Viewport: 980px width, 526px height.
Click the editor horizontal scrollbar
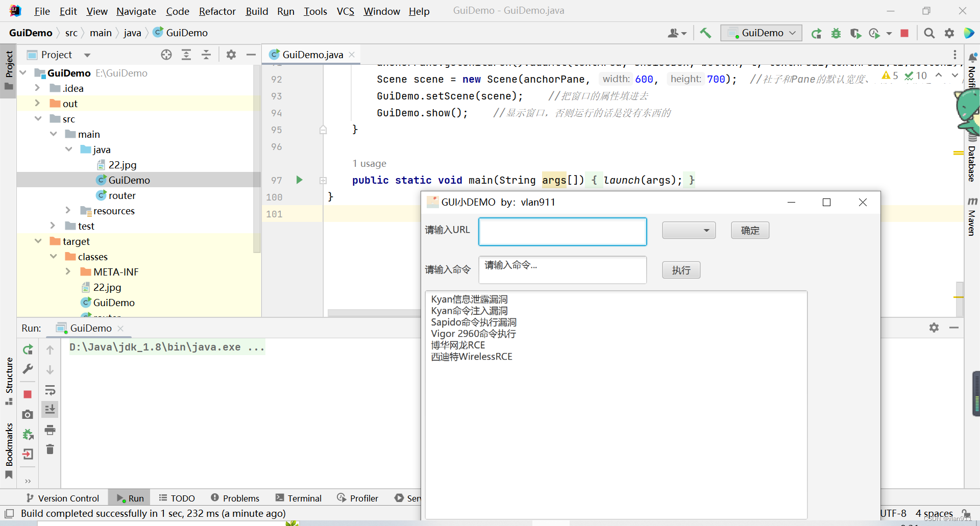374,313
